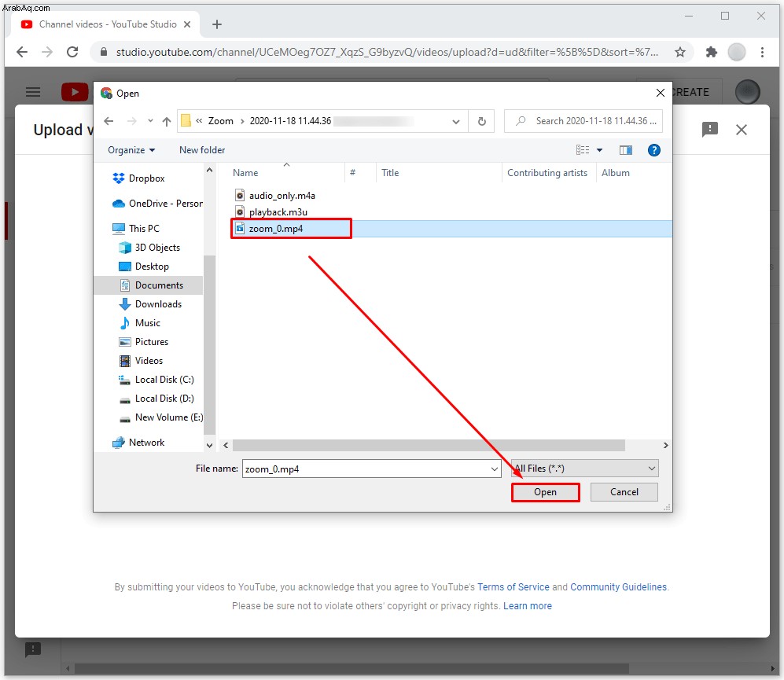Screen dimensions: 784x680
Task: Switch to Channel videos - YouTube Studio tab
Action: click(105, 24)
